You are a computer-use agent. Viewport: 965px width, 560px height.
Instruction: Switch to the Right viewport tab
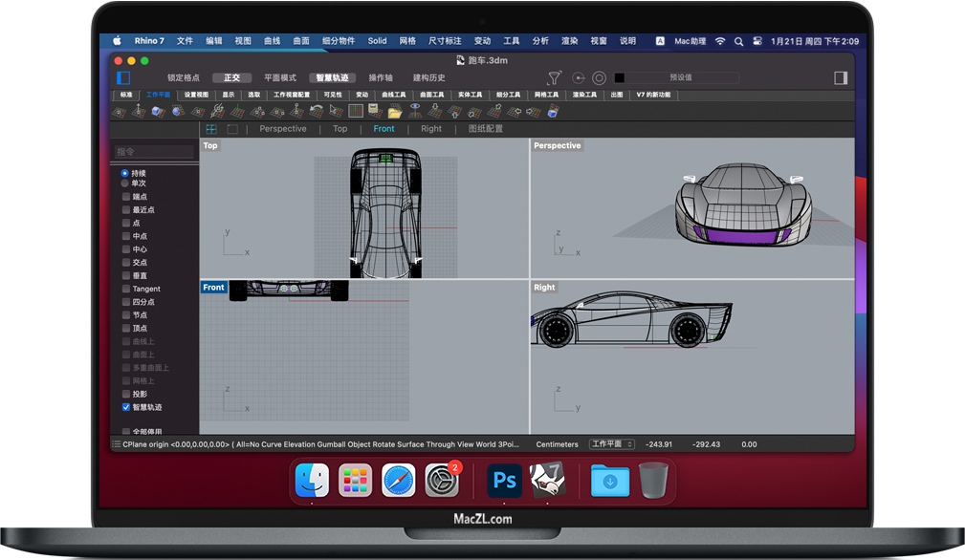pos(431,129)
